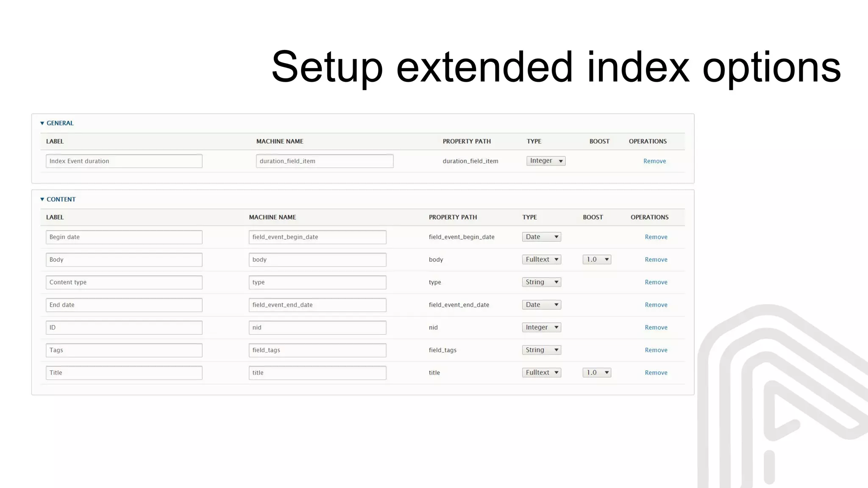Viewport: 868px width, 488px height.
Task: Remove the Body field
Action: point(656,260)
